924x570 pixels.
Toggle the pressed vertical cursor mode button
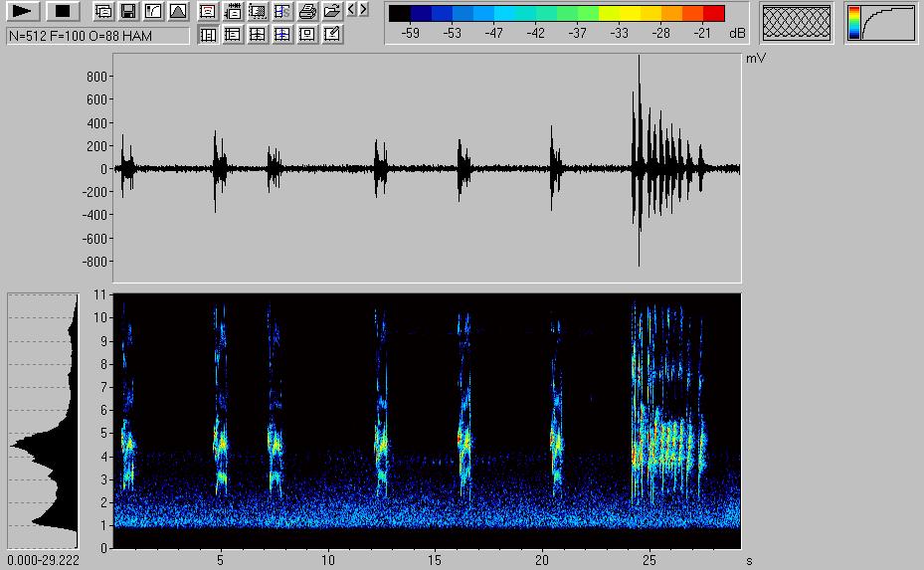click(208, 35)
